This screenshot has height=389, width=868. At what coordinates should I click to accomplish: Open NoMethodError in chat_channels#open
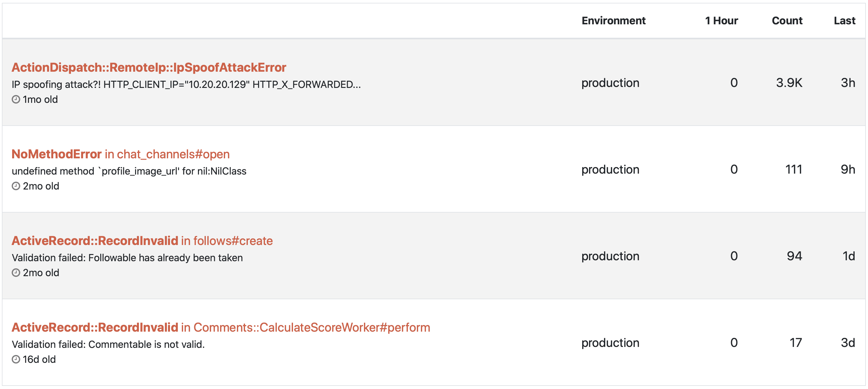(x=120, y=154)
